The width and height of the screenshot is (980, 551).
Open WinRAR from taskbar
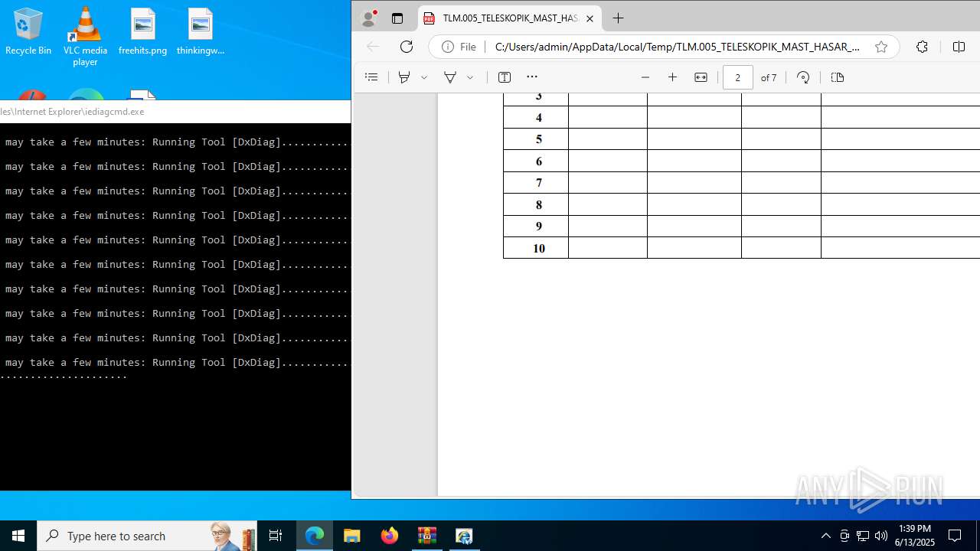tap(426, 536)
